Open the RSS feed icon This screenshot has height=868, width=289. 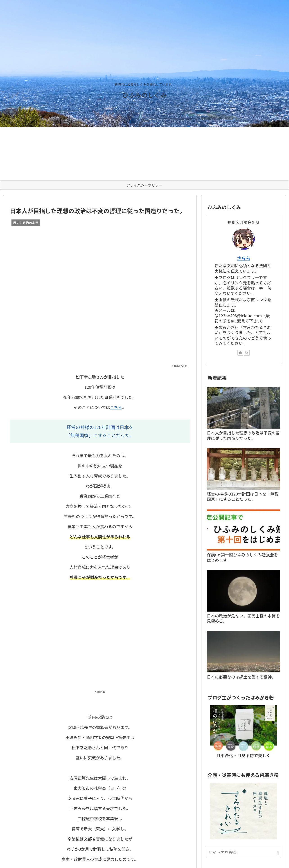click(x=247, y=353)
